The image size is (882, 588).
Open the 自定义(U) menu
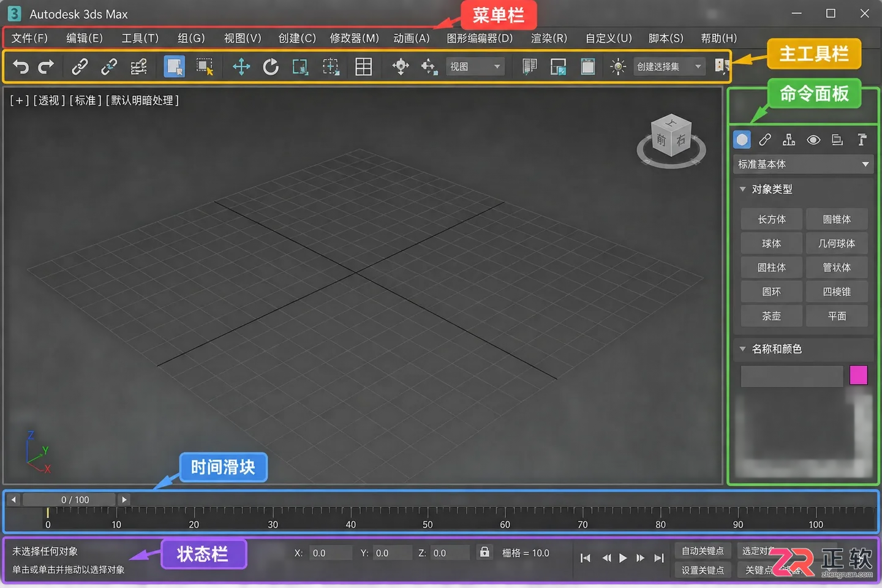click(x=608, y=38)
